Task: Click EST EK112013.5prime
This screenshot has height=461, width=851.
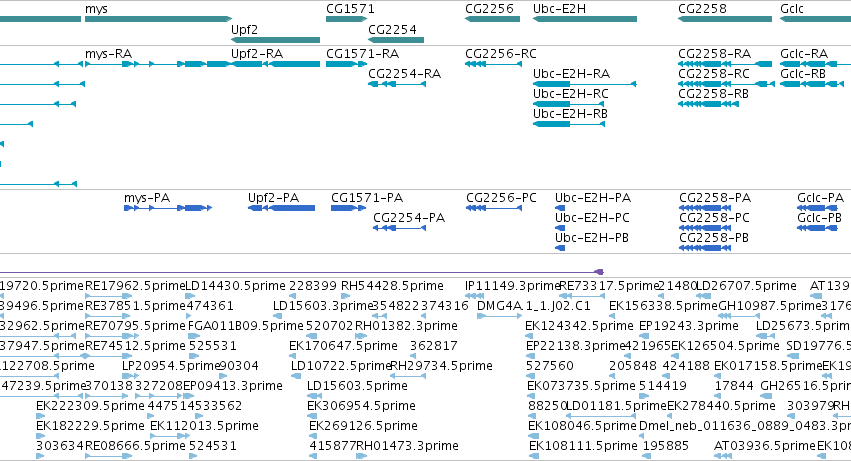Action: (x=204, y=426)
